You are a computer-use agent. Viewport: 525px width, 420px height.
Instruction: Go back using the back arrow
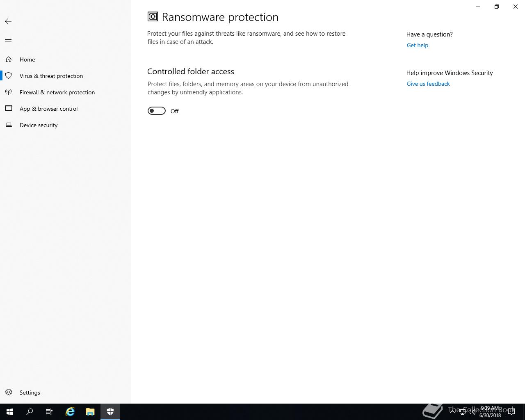pos(8,21)
